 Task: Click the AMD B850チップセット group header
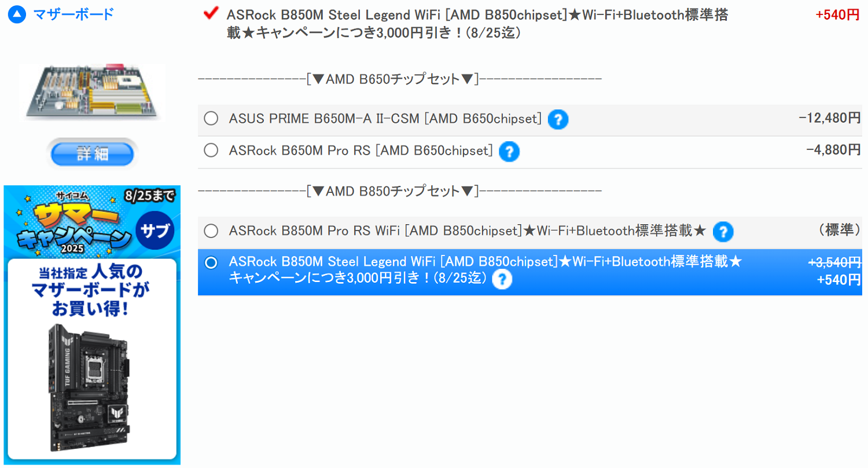[400, 191]
